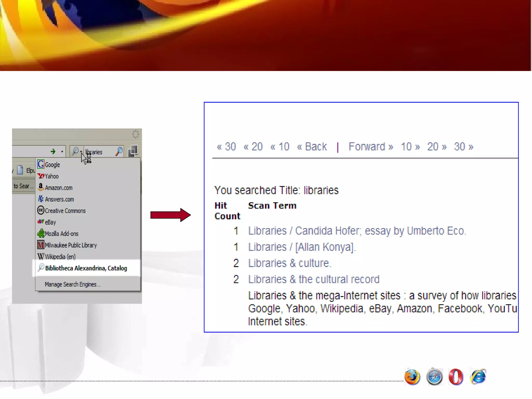Open the search engine selector dropdown
This screenshot has height=399, width=532.
(x=77, y=151)
